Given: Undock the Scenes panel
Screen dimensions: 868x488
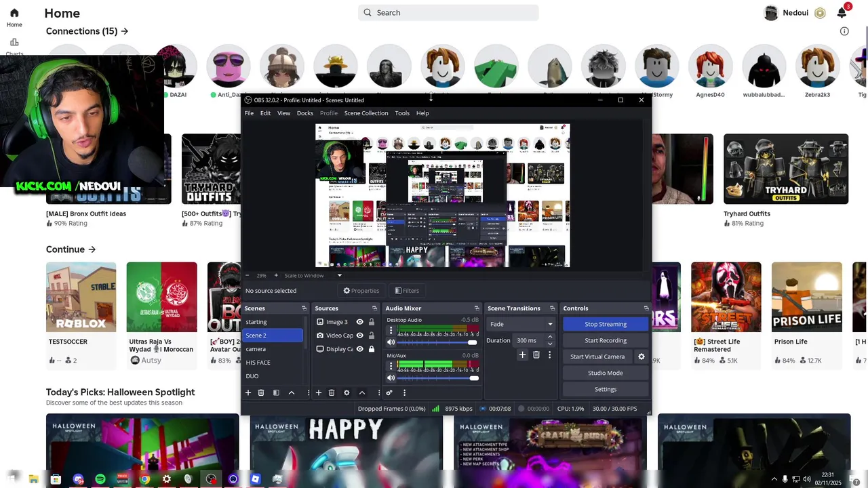Looking at the screenshot, I should coord(304,308).
